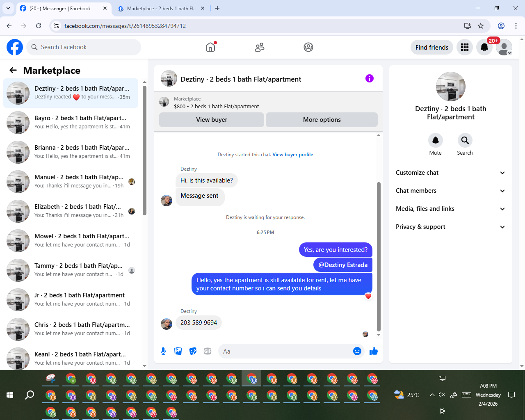Click the View buyer button
Image resolution: width=525 pixels, height=420 pixels.
[x=212, y=120]
